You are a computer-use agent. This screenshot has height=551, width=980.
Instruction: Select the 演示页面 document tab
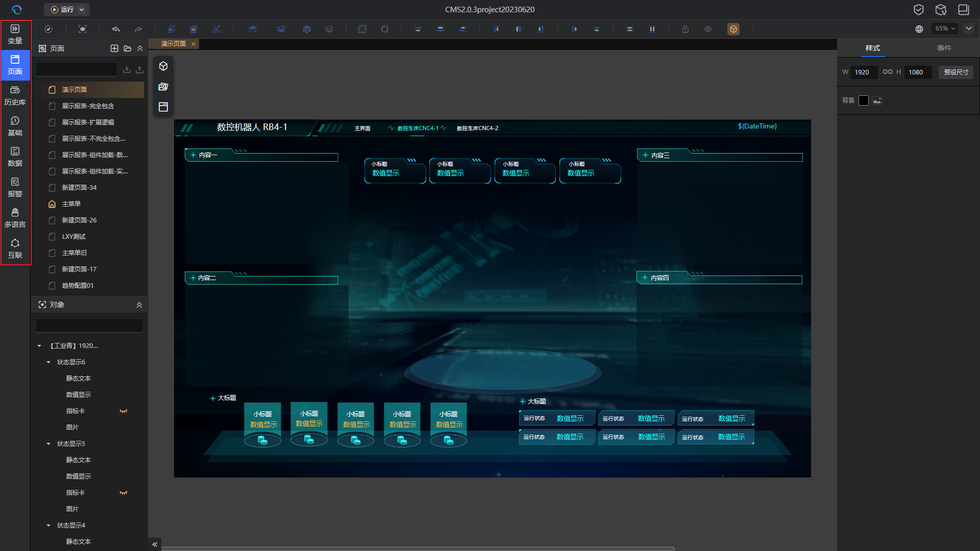click(x=174, y=44)
